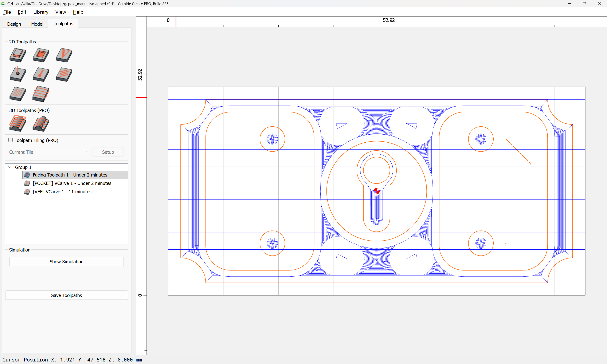Screen dimensions: 607x364
Task: Select the Drill toolpath icon
Action: click(x=18, y=74)
